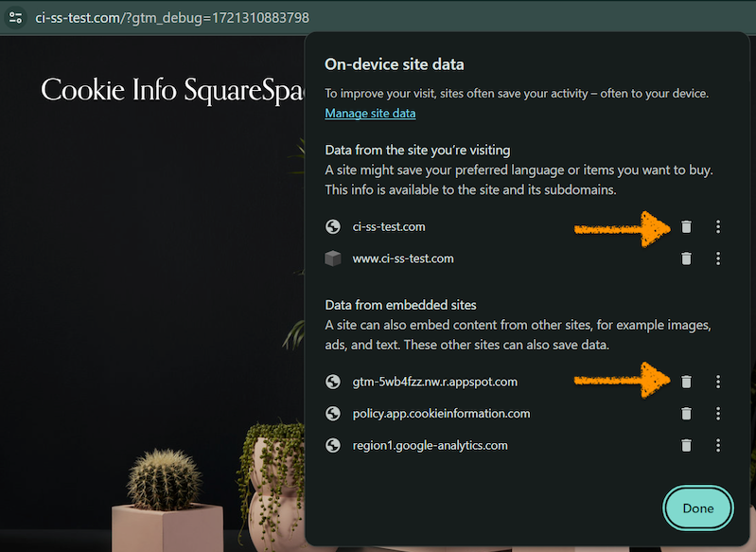Click the globe icon beside ci-ss-test.com

pos(333,227)
